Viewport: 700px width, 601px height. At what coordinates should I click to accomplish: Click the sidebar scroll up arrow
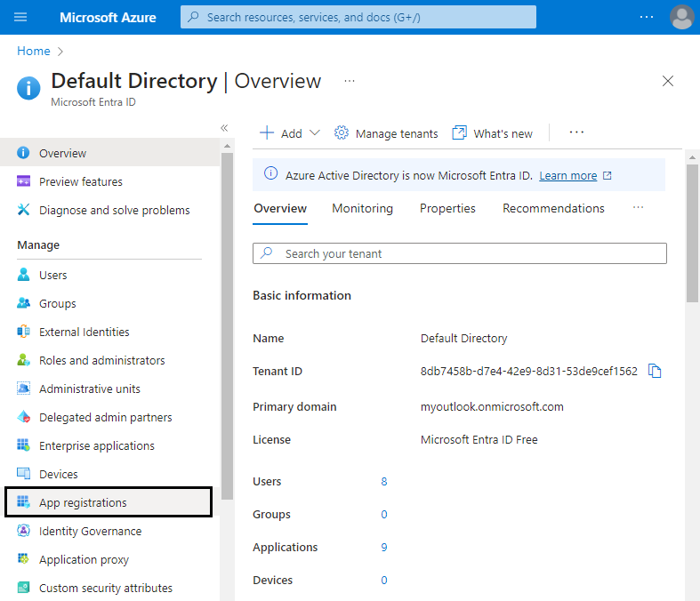click(x=227, y=146)
